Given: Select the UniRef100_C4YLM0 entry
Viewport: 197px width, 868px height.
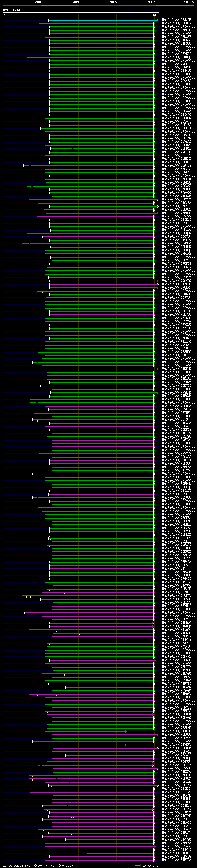Looking at the screenshot, I should 177,284.
